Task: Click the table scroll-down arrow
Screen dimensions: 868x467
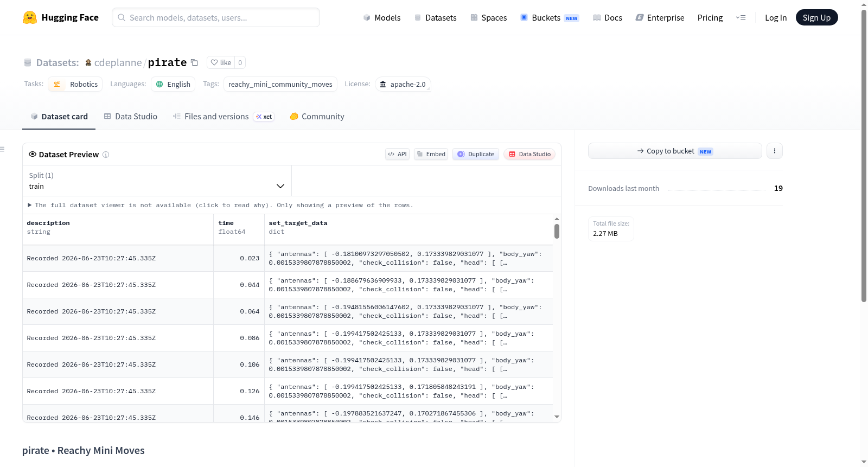Action: (x=557, y=417)
